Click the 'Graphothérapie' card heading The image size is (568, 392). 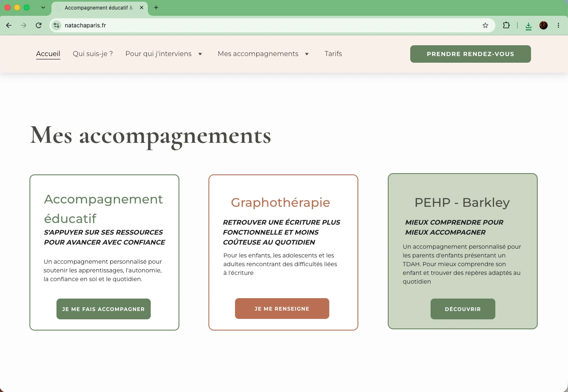pyautogui.click(x=281, y=202)
